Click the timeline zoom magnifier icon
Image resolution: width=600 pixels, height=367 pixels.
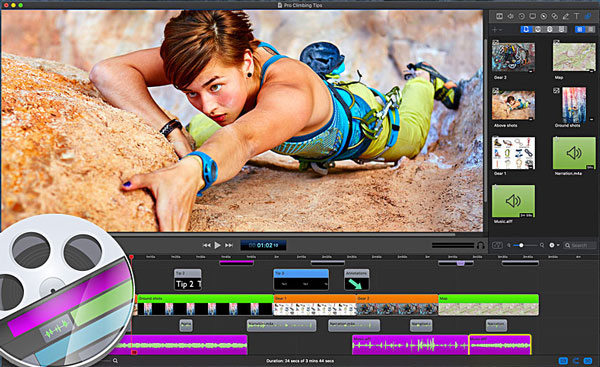coord(115,360)
